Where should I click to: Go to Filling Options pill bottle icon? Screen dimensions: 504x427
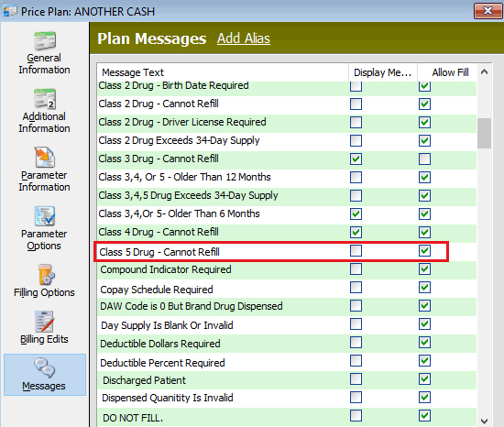pyautogui.click(x=46, y=274)
